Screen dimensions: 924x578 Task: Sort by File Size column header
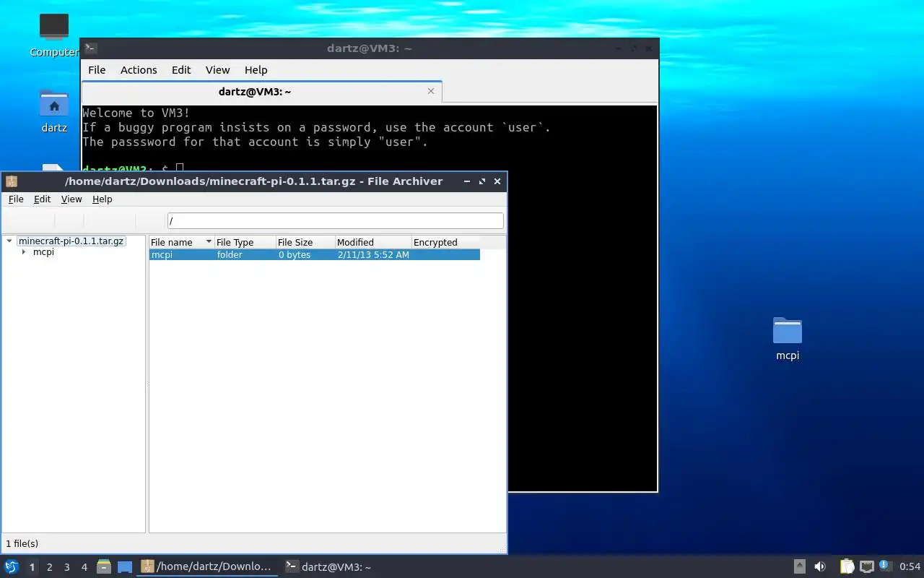tap(305, 242)
